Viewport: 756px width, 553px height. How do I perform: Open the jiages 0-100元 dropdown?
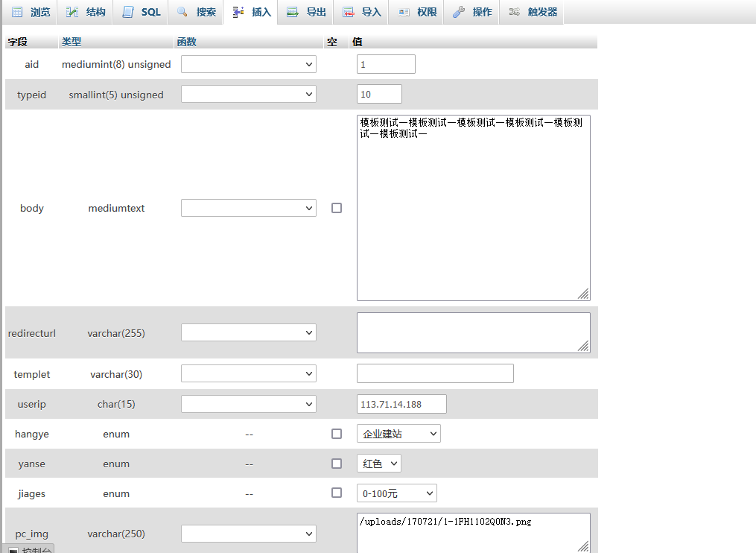click(397, 493)
